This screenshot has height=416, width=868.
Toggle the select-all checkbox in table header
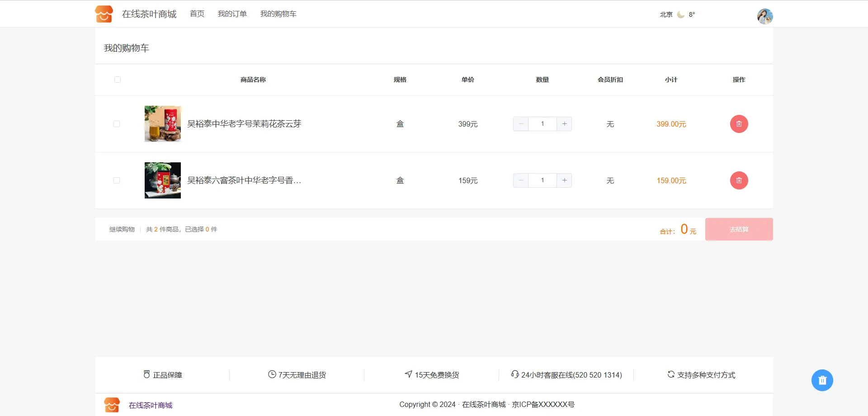click(118, 80)
